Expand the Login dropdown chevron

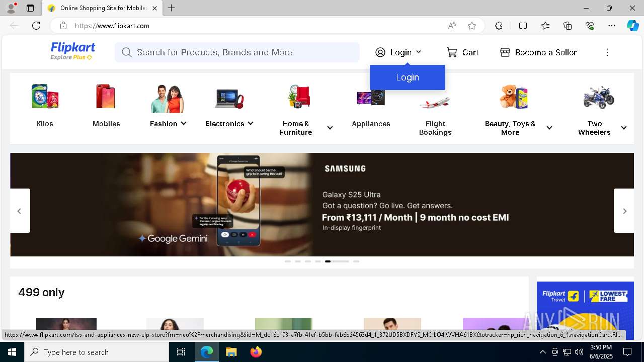pyautogui.click(x=419, y=52)
